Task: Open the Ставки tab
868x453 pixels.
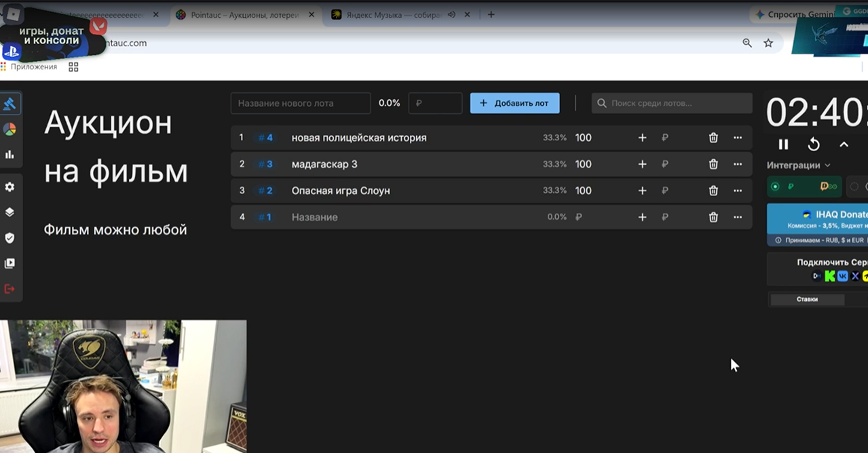Action: click(807, 299)
